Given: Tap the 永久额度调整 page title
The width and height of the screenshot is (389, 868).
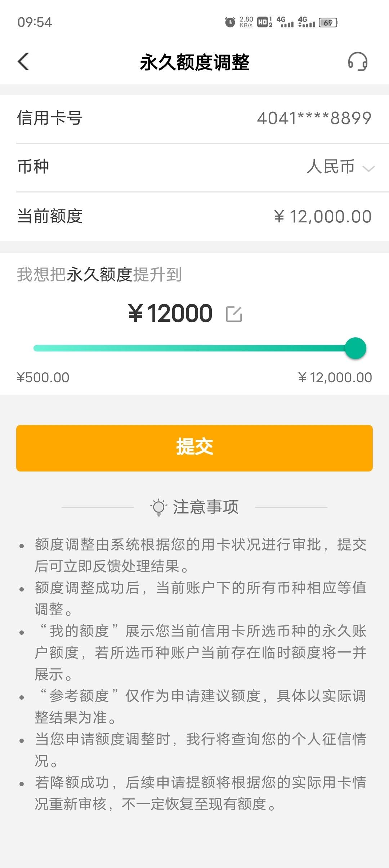Looking at the screenshot, I should pos(194,62).
